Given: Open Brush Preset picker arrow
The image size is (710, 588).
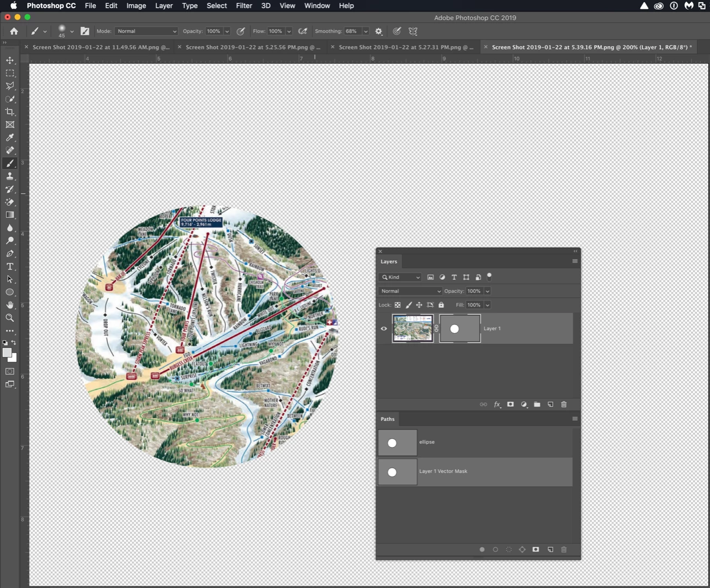Looking at the screenshot, I should 72,32.
